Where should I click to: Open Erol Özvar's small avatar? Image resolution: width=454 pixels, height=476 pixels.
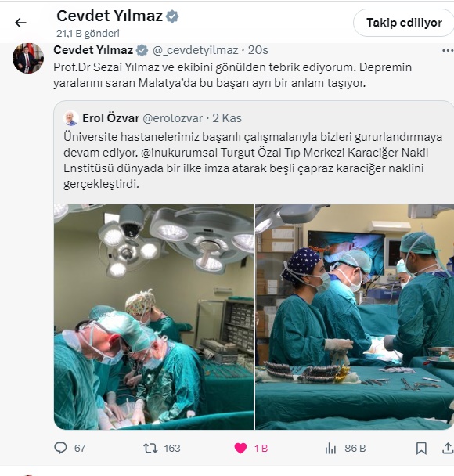tap(71, 118)
